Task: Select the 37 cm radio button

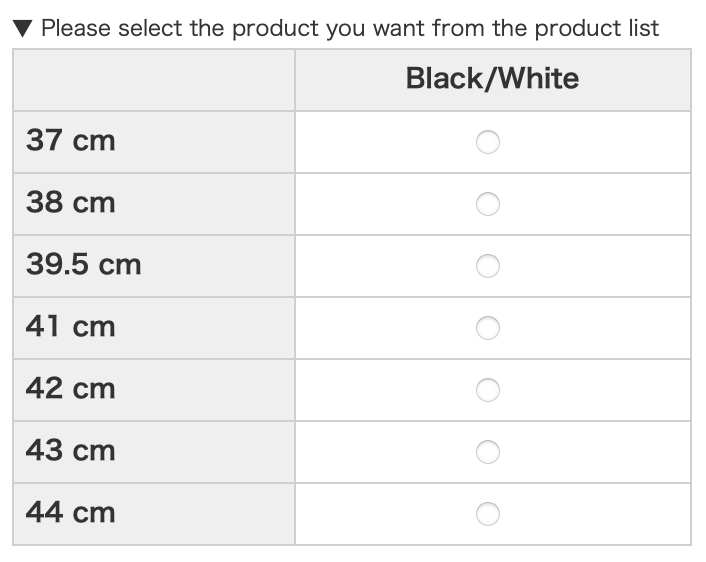Action: (x=487, y=143)
